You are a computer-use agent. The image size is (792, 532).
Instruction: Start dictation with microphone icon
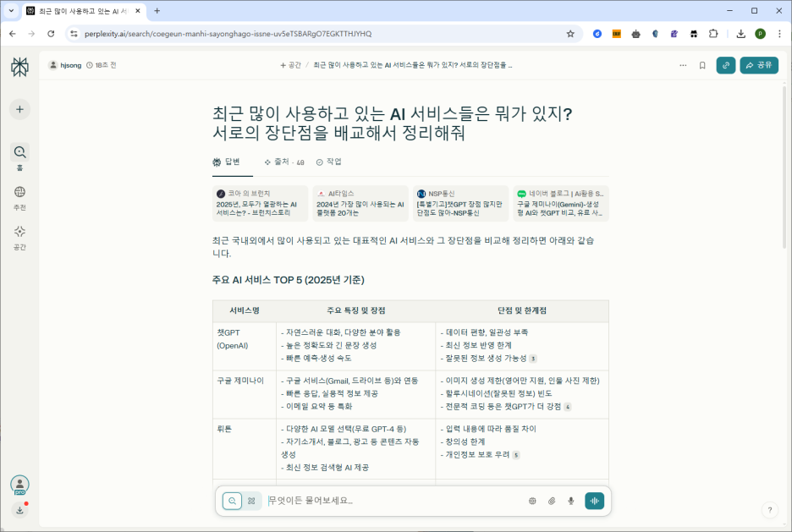[571, 501]
